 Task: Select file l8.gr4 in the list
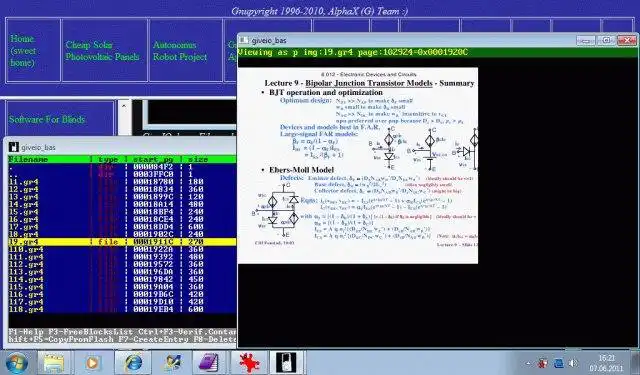(24, 234)
